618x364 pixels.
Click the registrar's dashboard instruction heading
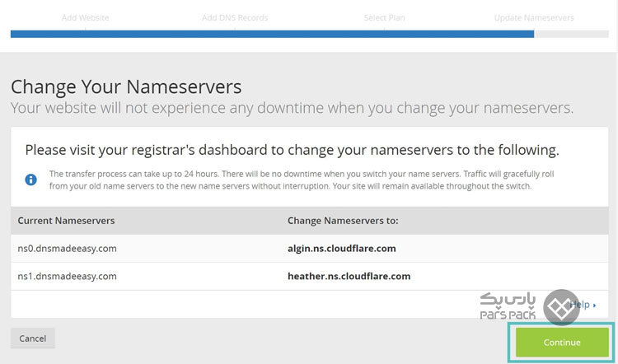tap(292, 150)
